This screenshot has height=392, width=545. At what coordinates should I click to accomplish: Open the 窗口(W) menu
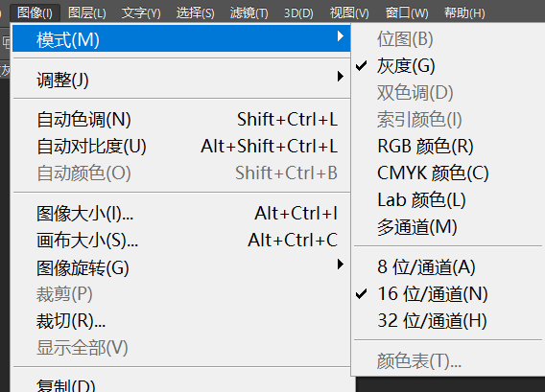tap(407, 12)
